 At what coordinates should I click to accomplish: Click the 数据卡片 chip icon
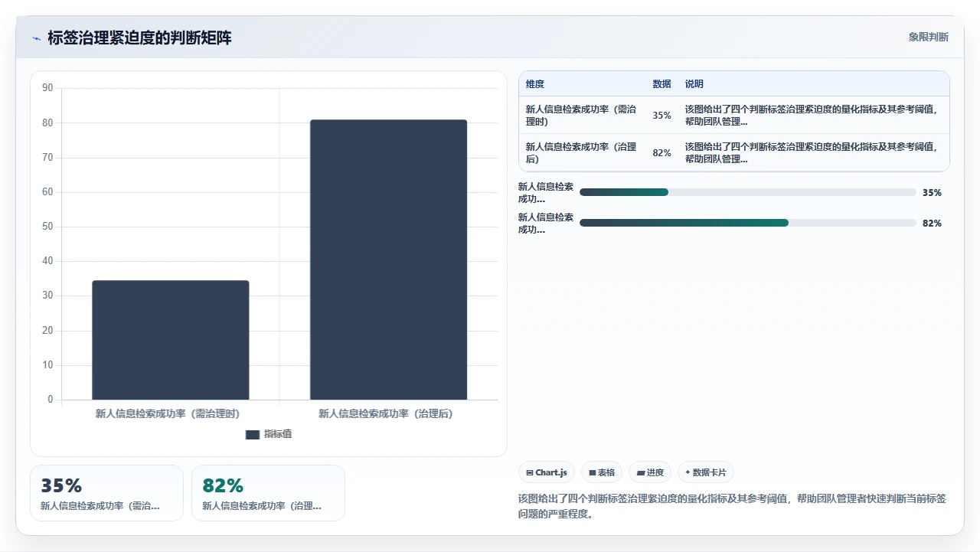[x=688, y=473]
